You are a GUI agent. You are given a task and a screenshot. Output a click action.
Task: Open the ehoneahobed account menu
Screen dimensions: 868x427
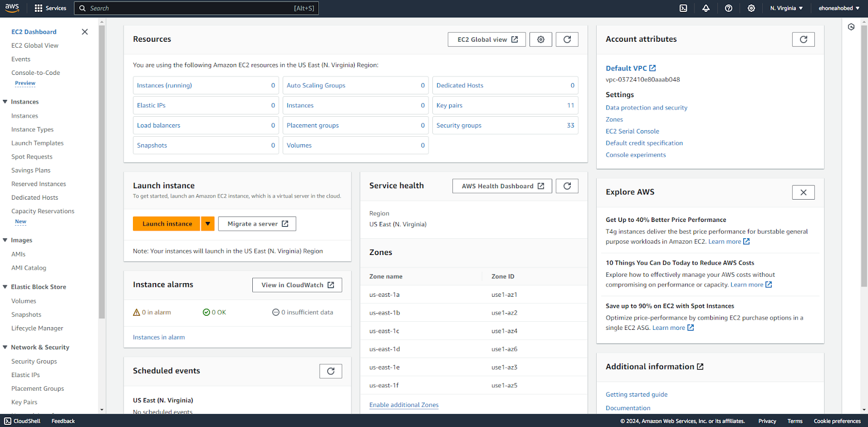(839, 8)
